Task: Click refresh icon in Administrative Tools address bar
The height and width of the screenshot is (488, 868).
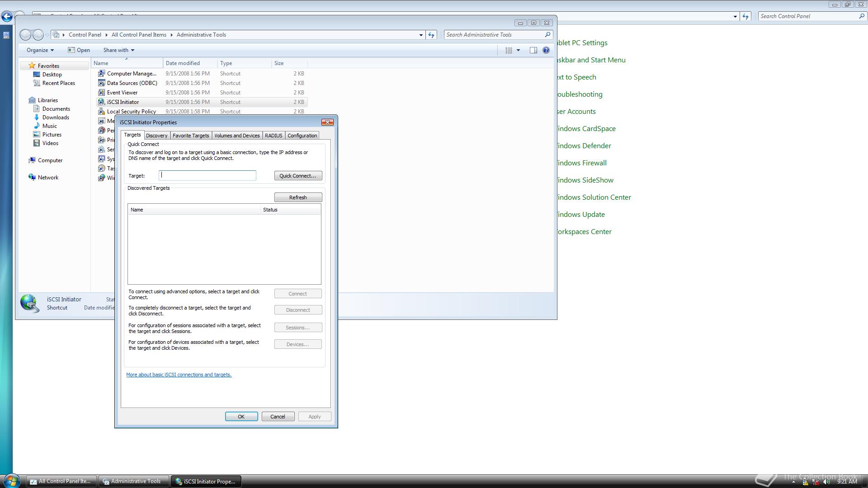Action: coord(431,35)
